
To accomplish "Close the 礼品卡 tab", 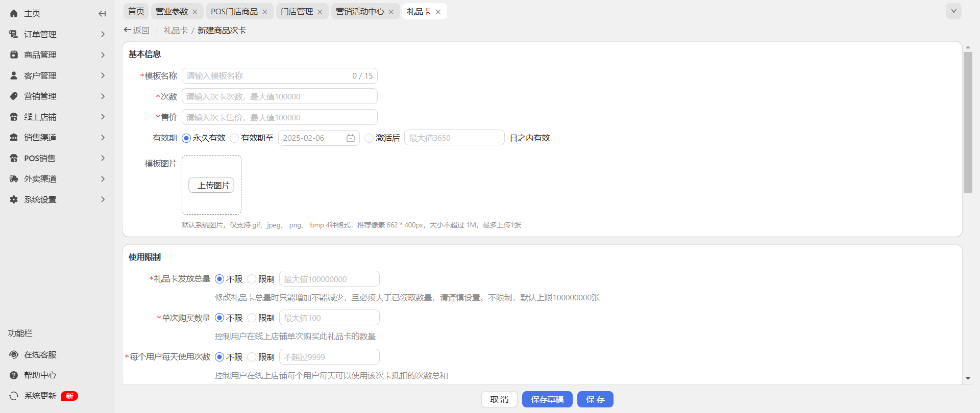I will [x=438, y=12].
